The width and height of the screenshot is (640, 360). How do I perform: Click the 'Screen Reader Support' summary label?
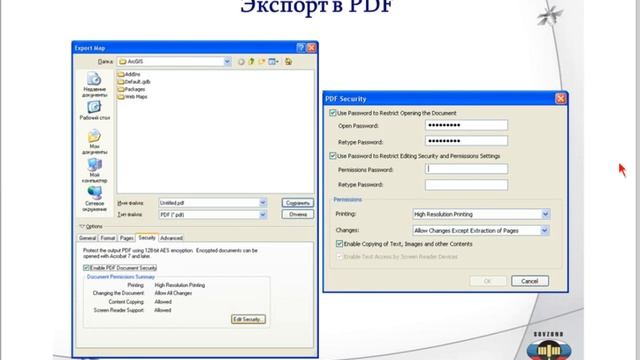[119, 310]
